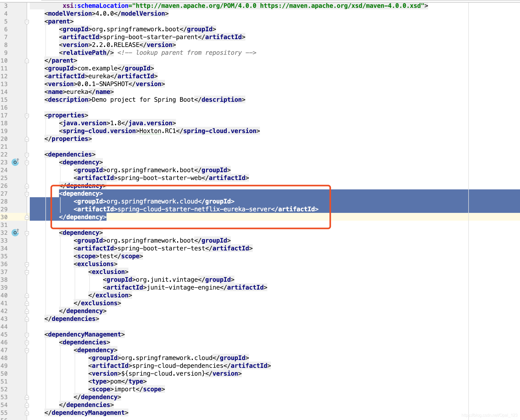Click spring-boot-starter-test artifactId text

pyautogui.click(x=161, y=248)
